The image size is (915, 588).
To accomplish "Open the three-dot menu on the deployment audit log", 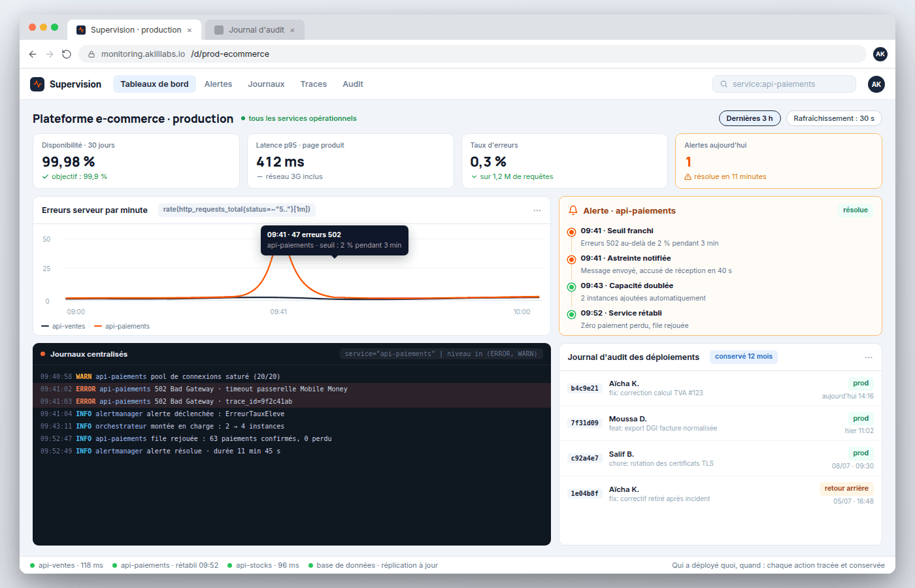I will pyautogui.click(x=869, y=357).
